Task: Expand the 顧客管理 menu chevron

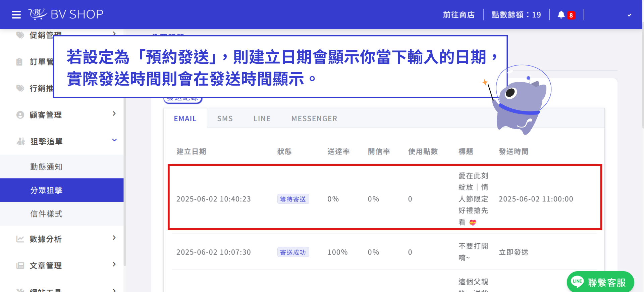Action: point(114,114)
